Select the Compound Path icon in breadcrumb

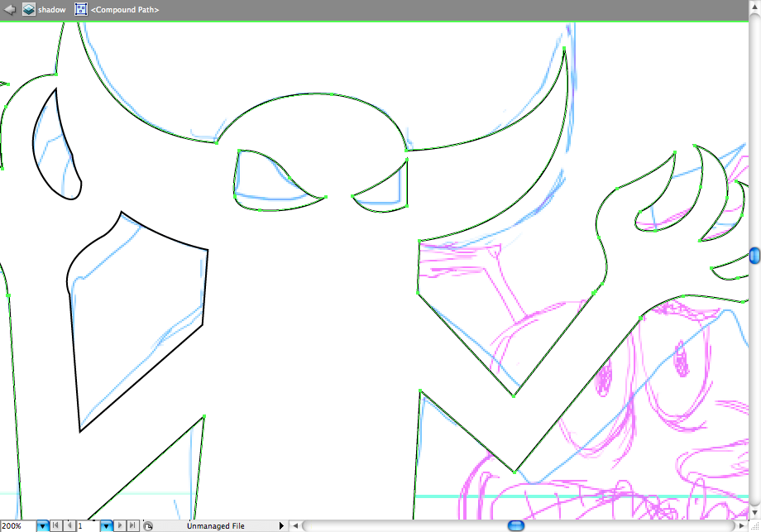coord(81,9)
